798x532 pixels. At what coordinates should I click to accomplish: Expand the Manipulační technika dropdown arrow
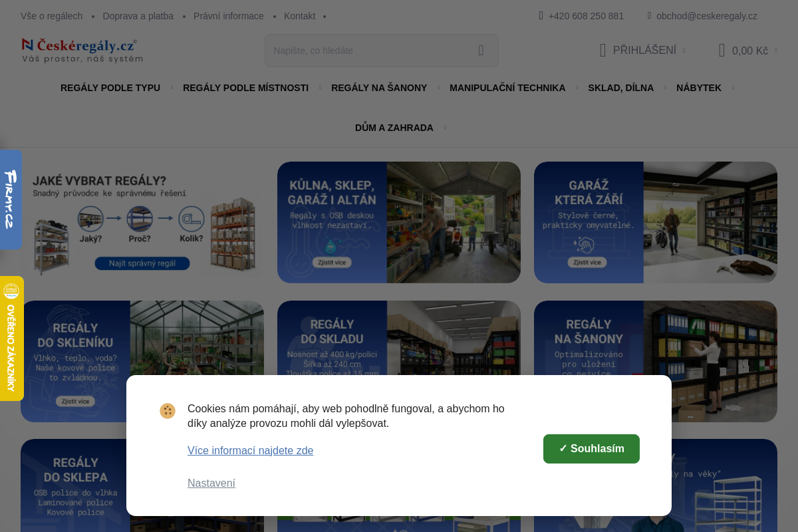click(577, 87)
